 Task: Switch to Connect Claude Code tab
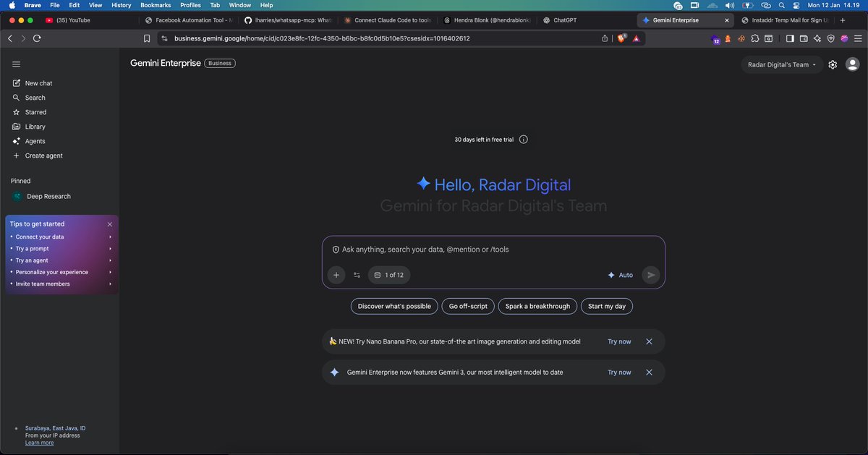pos(387,20)
